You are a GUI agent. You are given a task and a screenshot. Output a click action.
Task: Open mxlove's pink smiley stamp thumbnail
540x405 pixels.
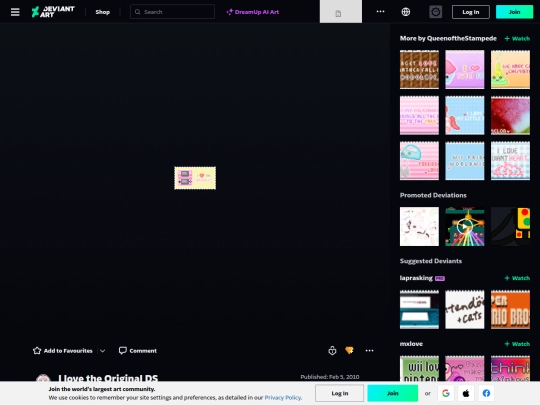point(465,368)
